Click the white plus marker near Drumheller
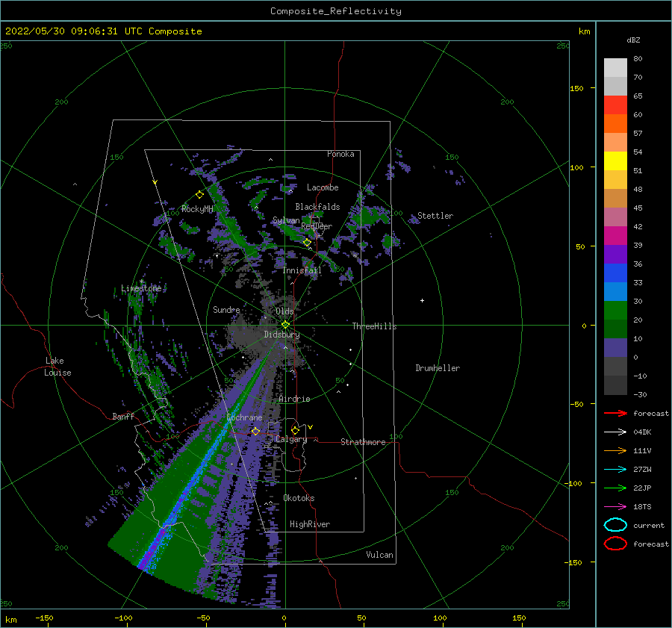Screen dimensions: 672x628 pyautogui.click(x=422, y=300)
